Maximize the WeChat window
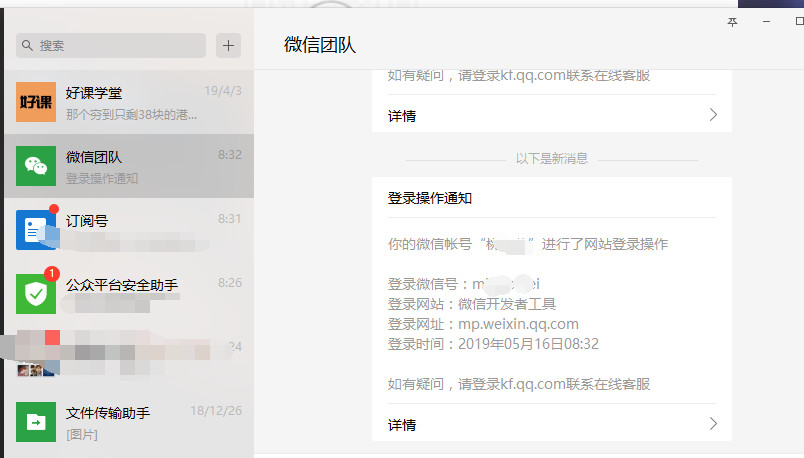Screen dimensions: 804x458 (x=799, y=22)
